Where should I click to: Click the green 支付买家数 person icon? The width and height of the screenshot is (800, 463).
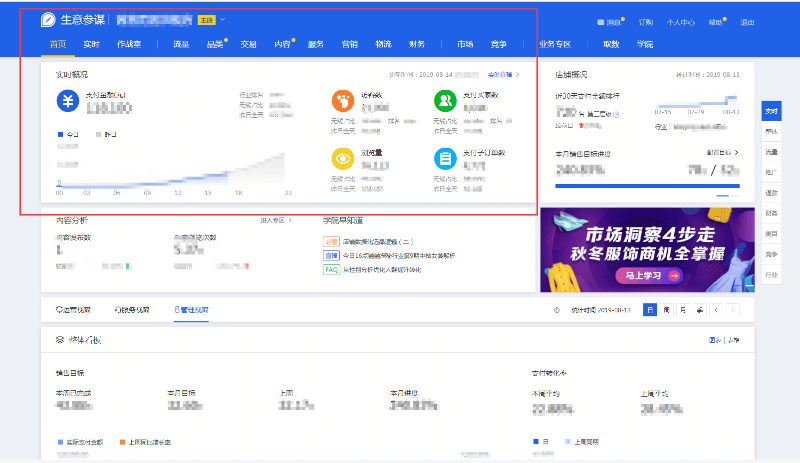click(x=445, y=101)
